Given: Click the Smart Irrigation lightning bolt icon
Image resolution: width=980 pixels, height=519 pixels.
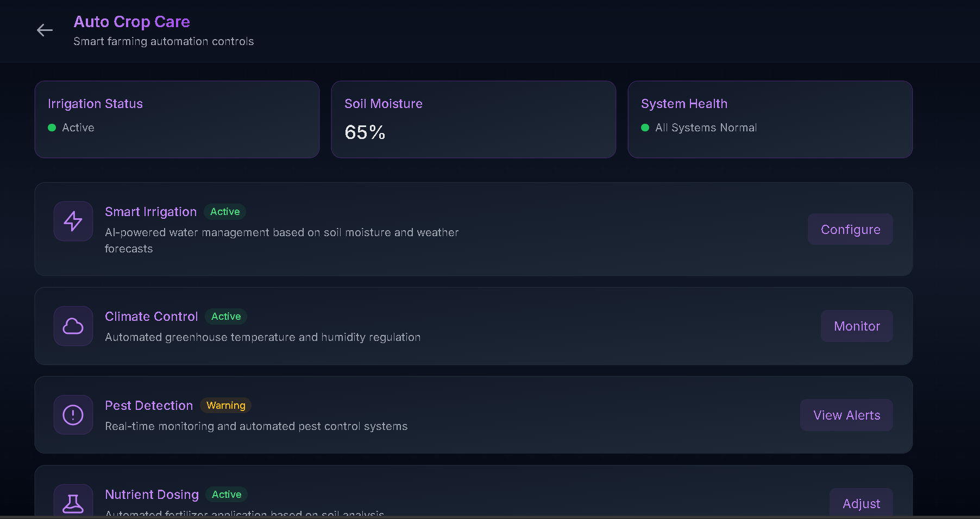Looking at the screenshot, I should click(x=73, y=221).
